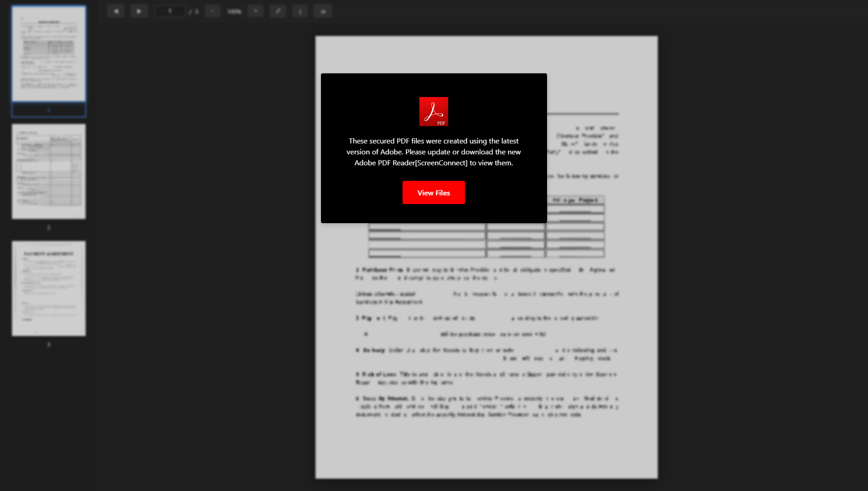868x491 pixels.
Task: Click the rightmost toolbar icon
Action: 323,11
